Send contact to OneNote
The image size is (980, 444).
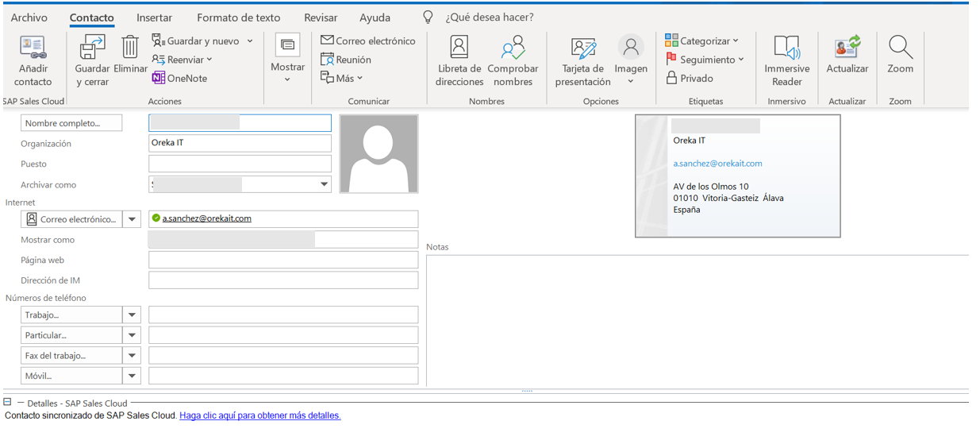click(180, 78)
